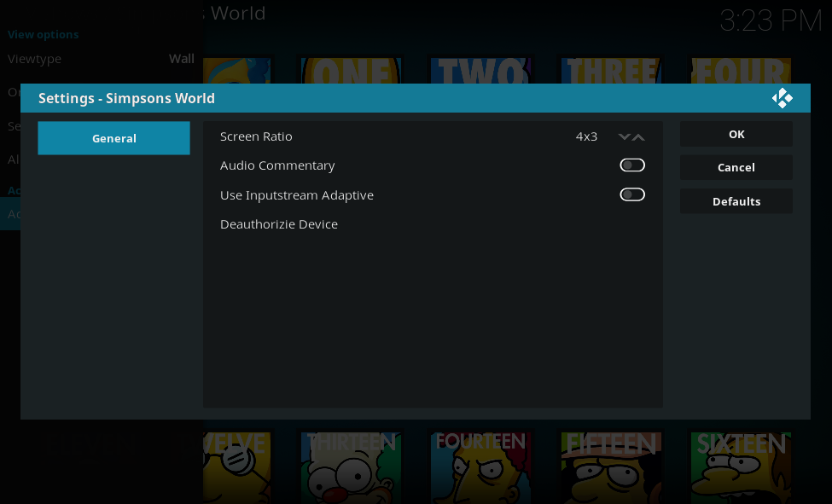Click the Screen Ratio setting label
This screenshot has height=504, width=832.
256,136
